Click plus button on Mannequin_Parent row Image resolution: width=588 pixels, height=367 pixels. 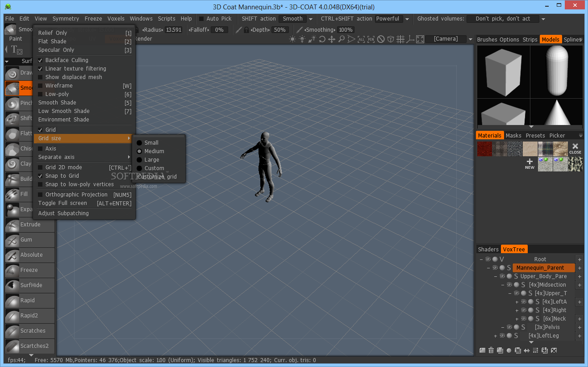(580, 268)
